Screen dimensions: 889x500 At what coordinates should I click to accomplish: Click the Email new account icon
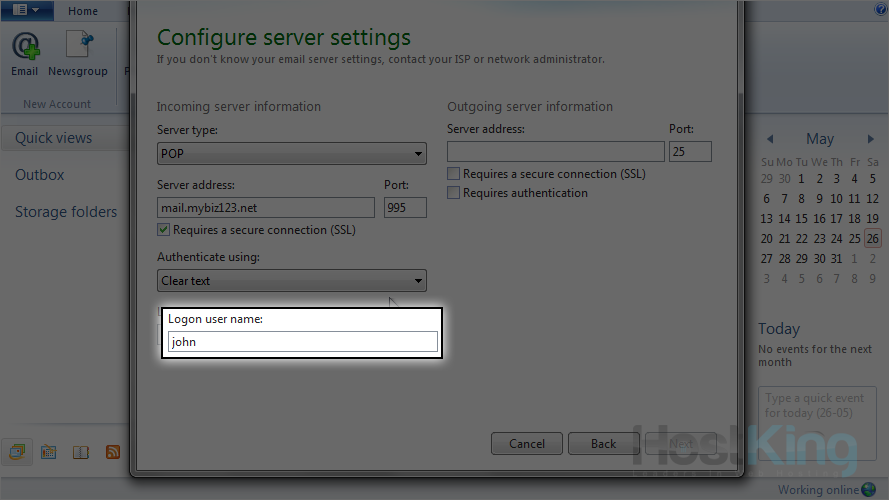24,52
